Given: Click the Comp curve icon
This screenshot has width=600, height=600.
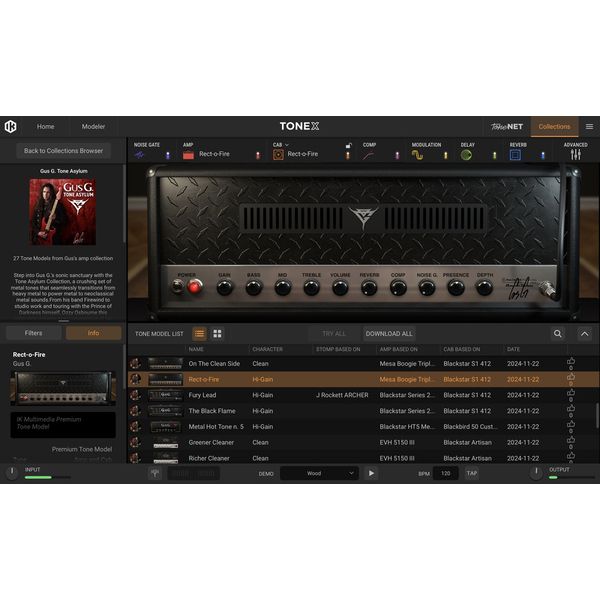Looking at the screenshot, I should [x=368, y=155].
